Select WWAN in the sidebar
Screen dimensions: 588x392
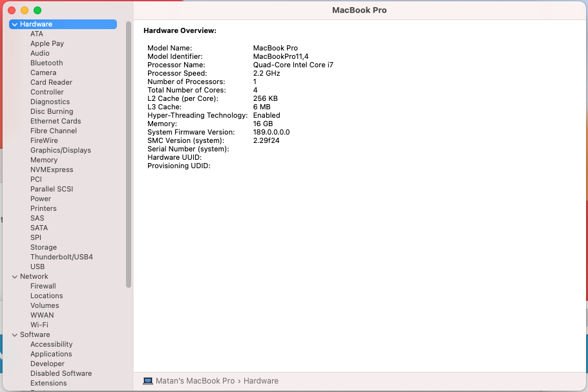pos(42,316)
